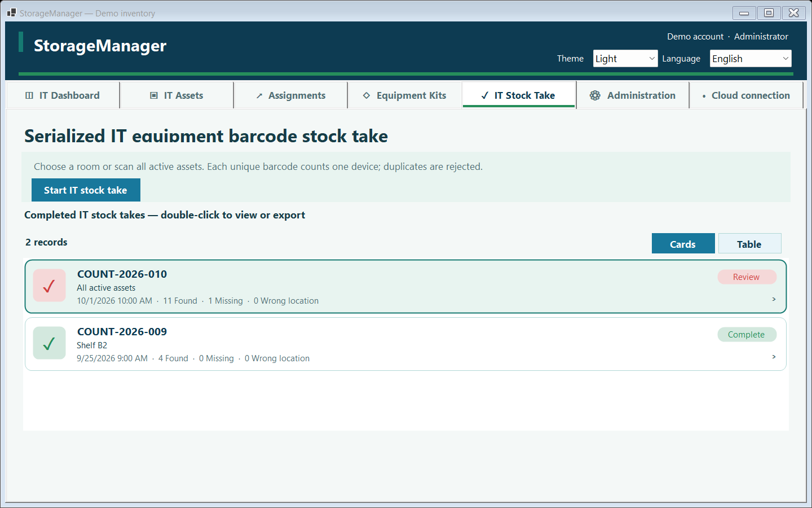Open the Equipment Kits tab
The image size is (812, 508).
pos(405,95)
